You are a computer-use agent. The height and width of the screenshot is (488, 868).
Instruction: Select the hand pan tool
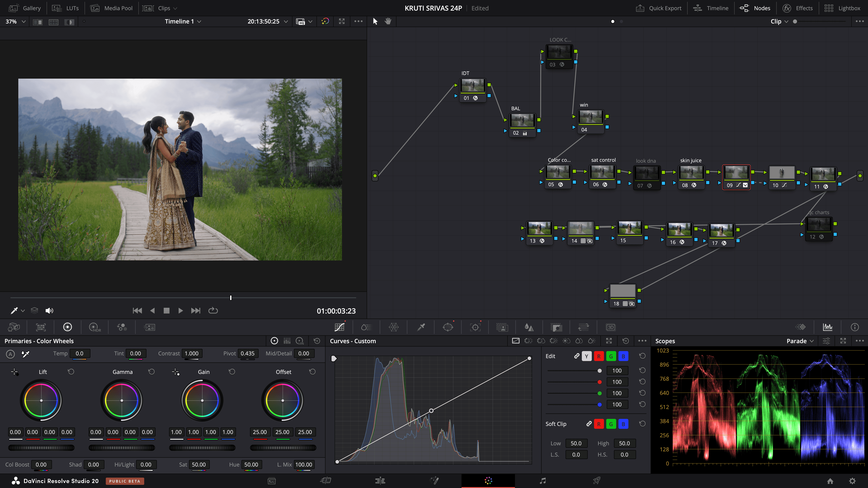pyautogui.click(x=388, y=21)
